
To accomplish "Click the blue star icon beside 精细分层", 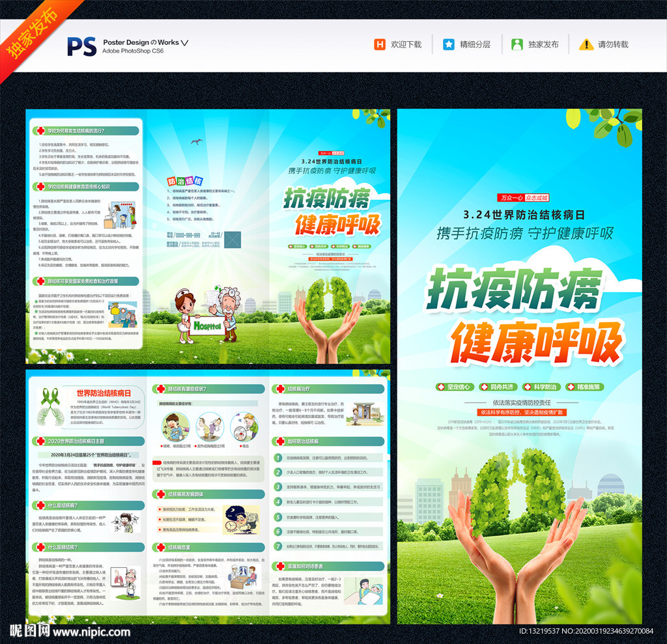I will pos(448,44).
